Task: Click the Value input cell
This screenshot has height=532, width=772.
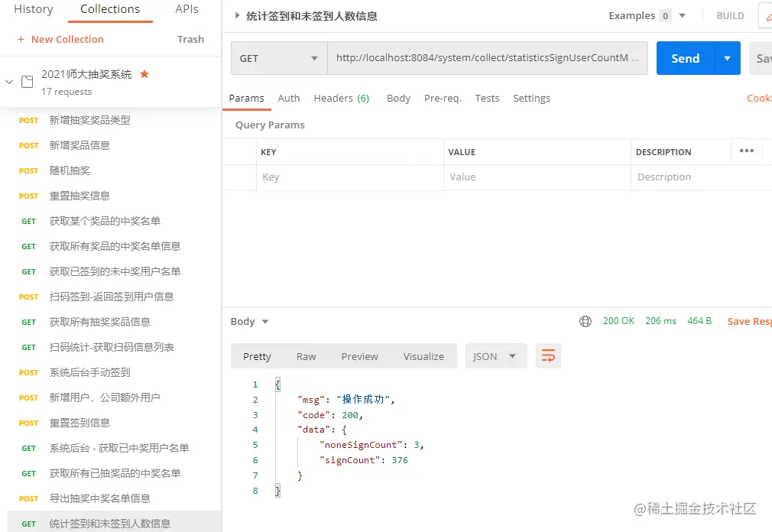Action: point(537,177)
